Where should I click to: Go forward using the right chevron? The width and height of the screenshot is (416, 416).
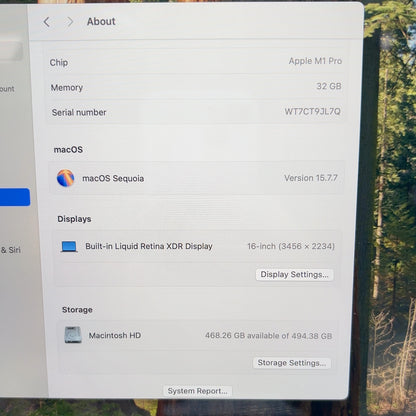[x=70, y=22]
